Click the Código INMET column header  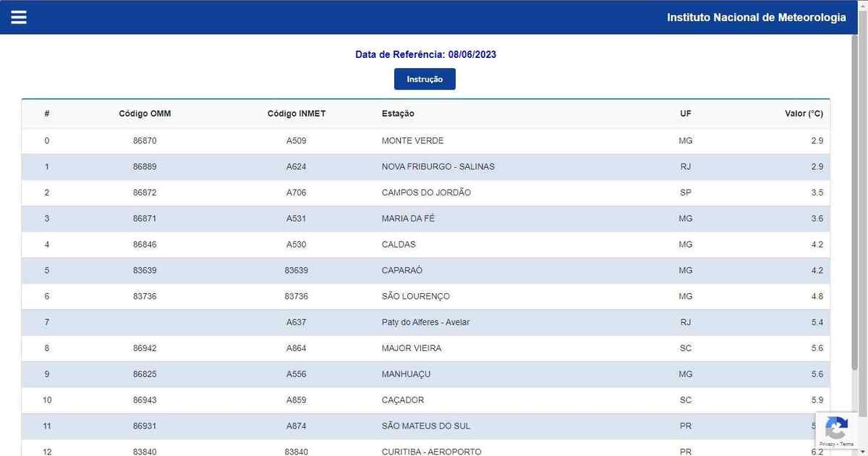(x=296, y=114)
